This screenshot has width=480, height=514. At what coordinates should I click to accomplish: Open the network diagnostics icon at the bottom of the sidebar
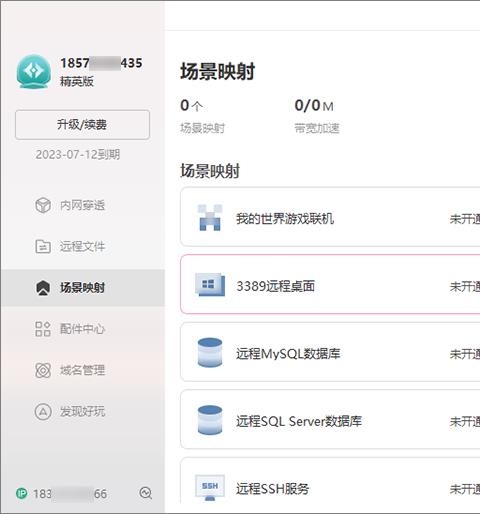pyautogui.click(x=146, y=493)
